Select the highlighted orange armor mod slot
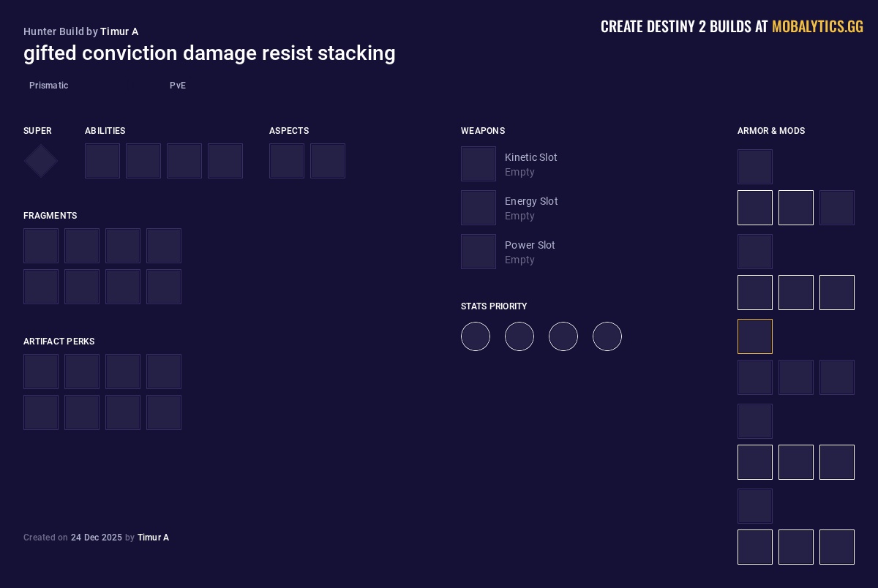The height and width of the screenshot is (588, 878). (x=755, y=336)
